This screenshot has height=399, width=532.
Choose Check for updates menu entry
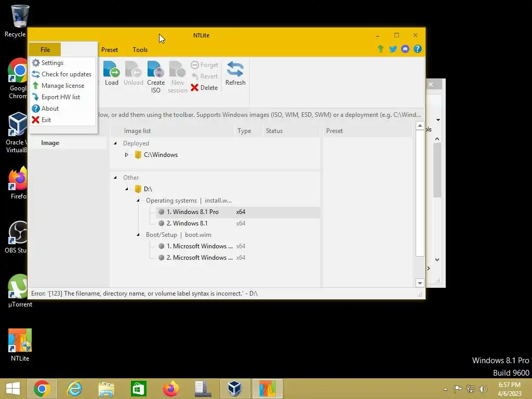[x=62, y=74]
